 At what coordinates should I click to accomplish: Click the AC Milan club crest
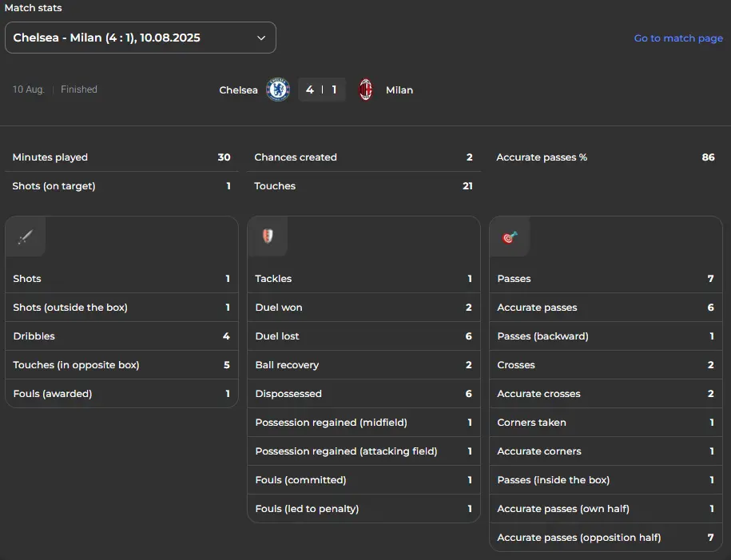tap(366, 89)
